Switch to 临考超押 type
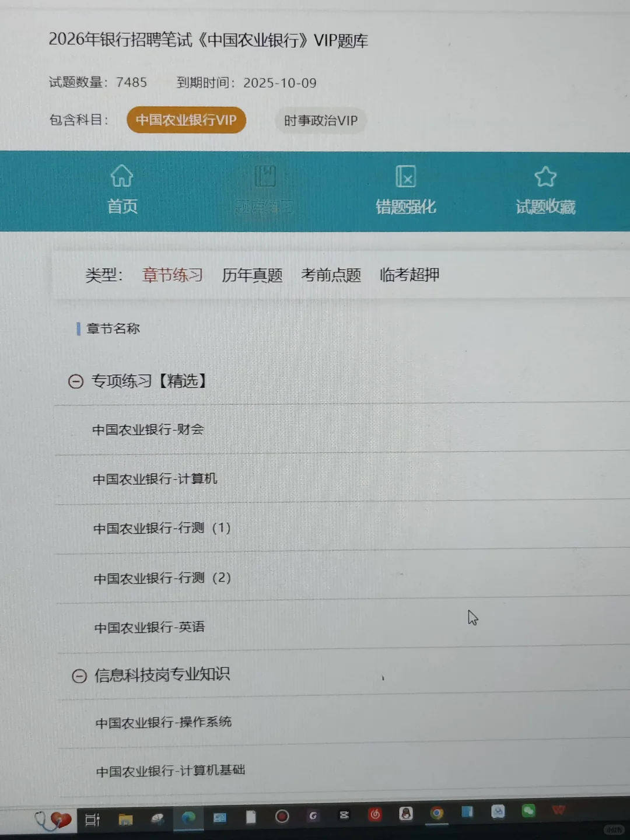This screenshot has width=630, height=840. 409,274
